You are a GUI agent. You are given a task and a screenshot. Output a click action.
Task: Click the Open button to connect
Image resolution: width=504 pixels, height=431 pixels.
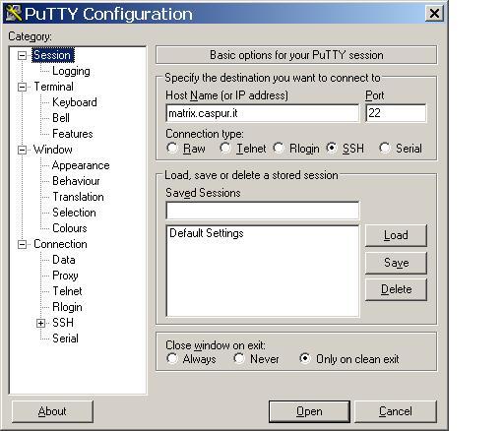pyautogui.click(x=309, y=411)
